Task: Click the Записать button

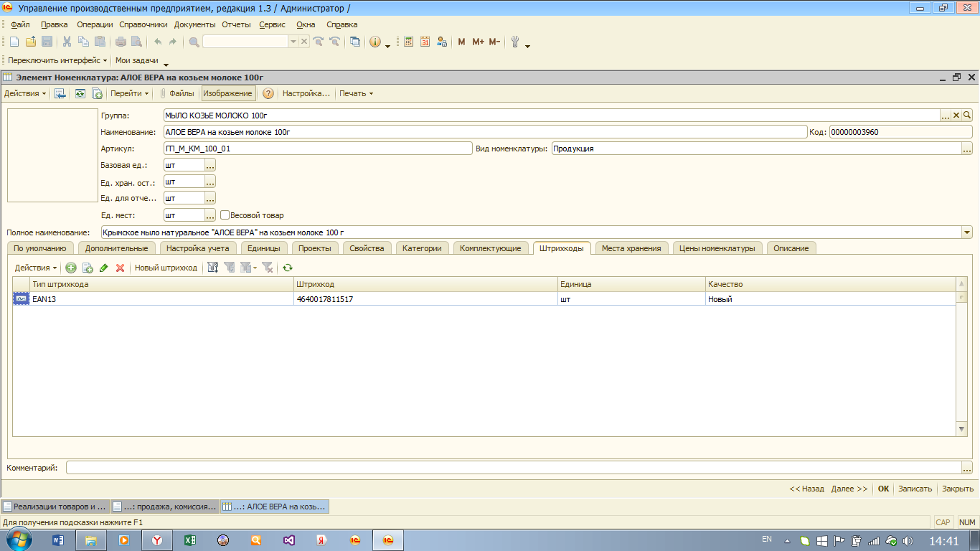Action: tap(915, 489)
